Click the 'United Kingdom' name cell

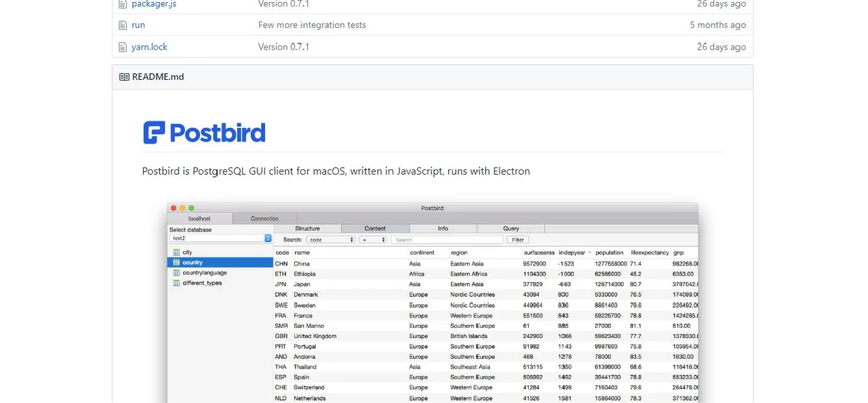(x=315, y=336)
